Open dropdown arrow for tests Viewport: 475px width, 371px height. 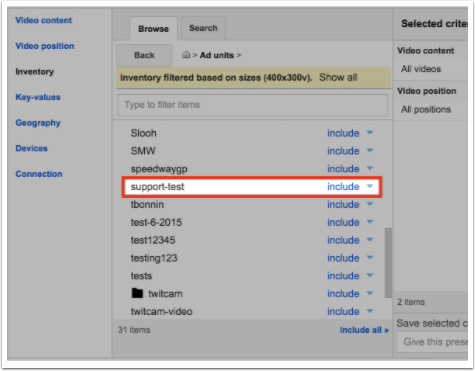point(370,275)
